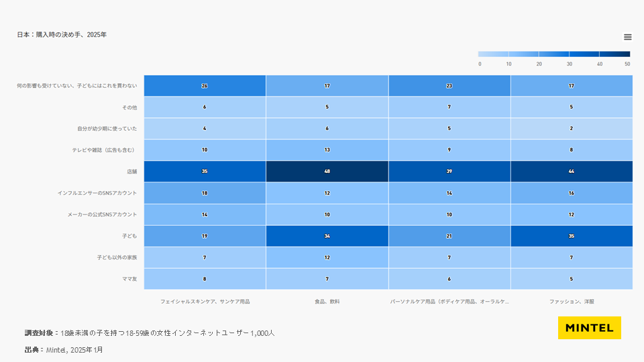Select the 自分が幼少期に使っていた cell showing 2

572,129
